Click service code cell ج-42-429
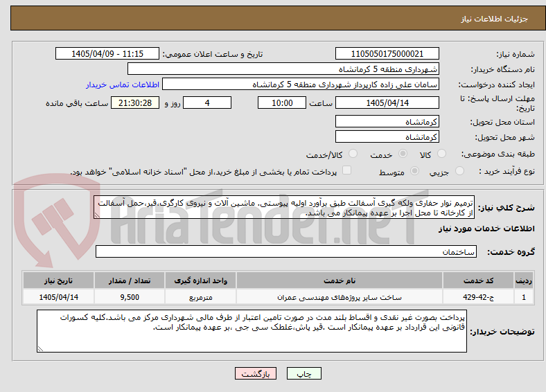The width and height of the screenshot is (546, 392). click(x=479, y=297)
